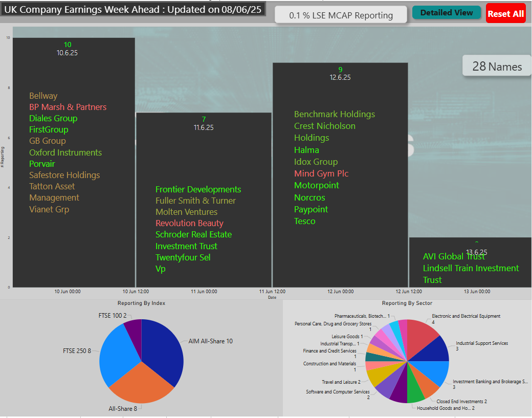Click BP Marsh & Partners entry
The image size is (532, 418).
[68, 107]
